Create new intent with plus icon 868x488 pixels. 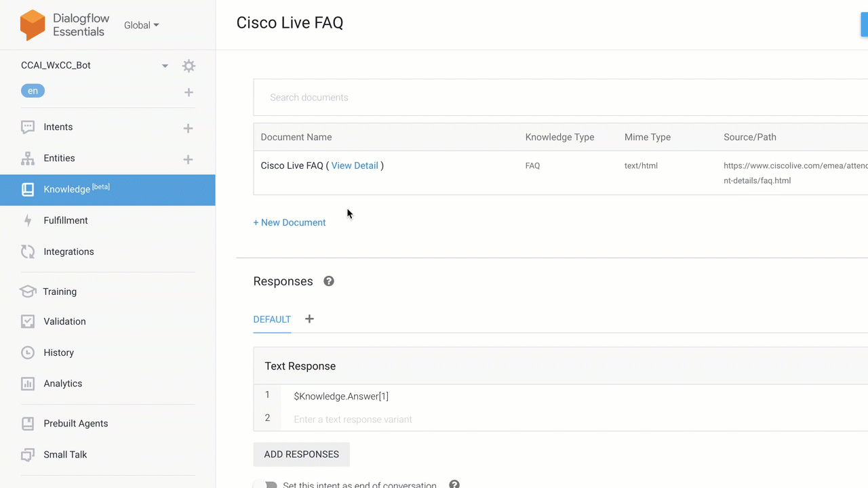pyautogui.click(x=188, y=128)
